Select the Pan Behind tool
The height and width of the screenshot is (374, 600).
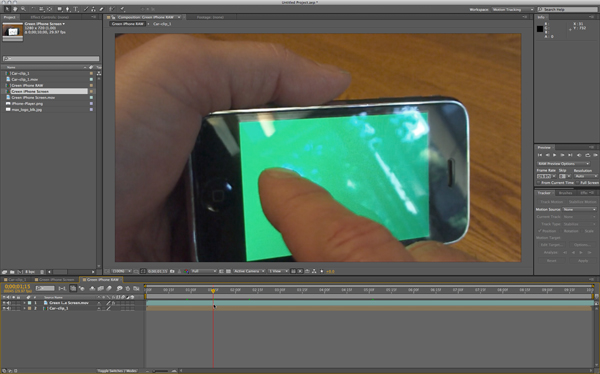[49, 9]
